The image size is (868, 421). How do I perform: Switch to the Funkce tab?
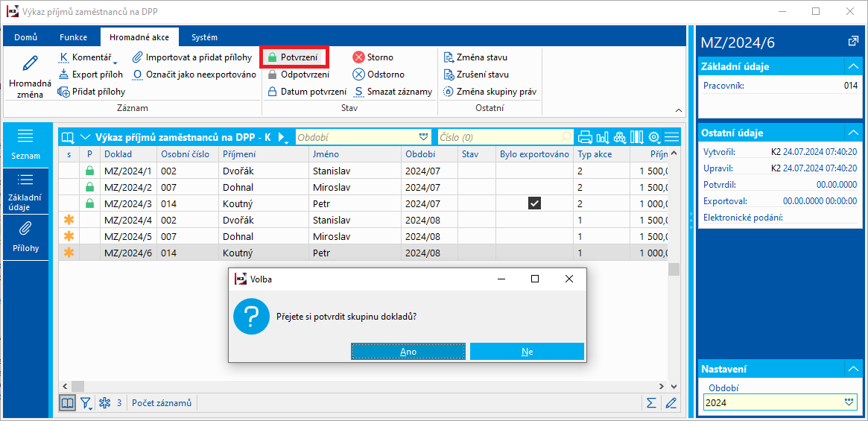[74, 38]
